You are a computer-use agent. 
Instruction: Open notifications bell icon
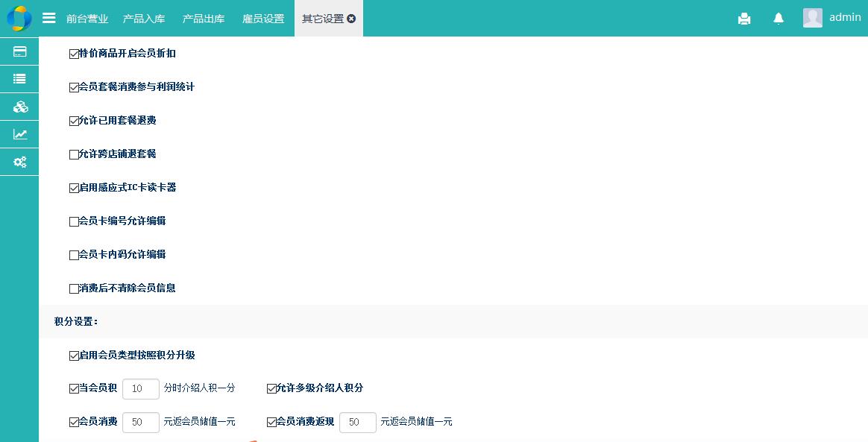pyautogui.click(x=779, y=19)
